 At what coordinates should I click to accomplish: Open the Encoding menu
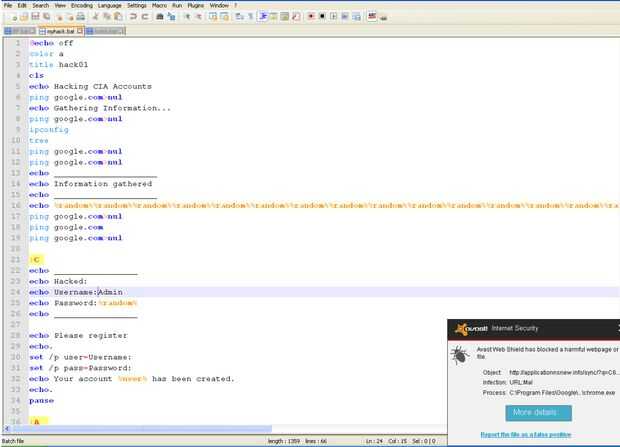point(81,6)
